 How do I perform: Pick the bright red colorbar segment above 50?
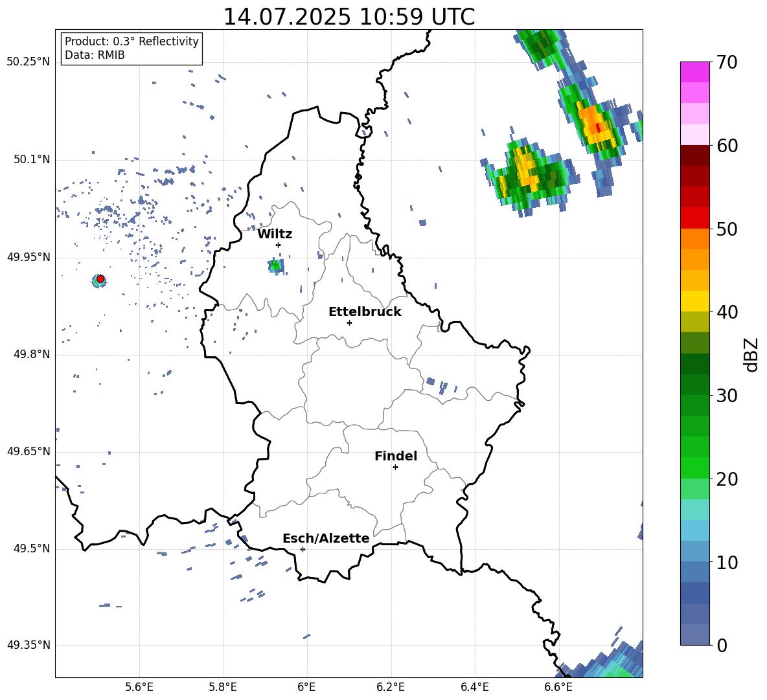(x=695, y=218)
